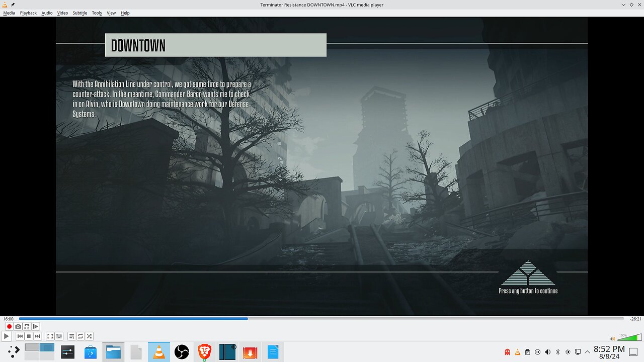Open network connections tray icon
Screen dimensions: 644x362
(x=578, y=352)
